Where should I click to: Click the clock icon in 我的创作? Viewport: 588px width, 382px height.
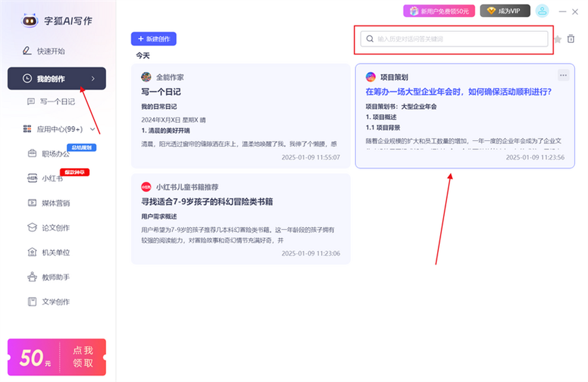tap(27, 78)
